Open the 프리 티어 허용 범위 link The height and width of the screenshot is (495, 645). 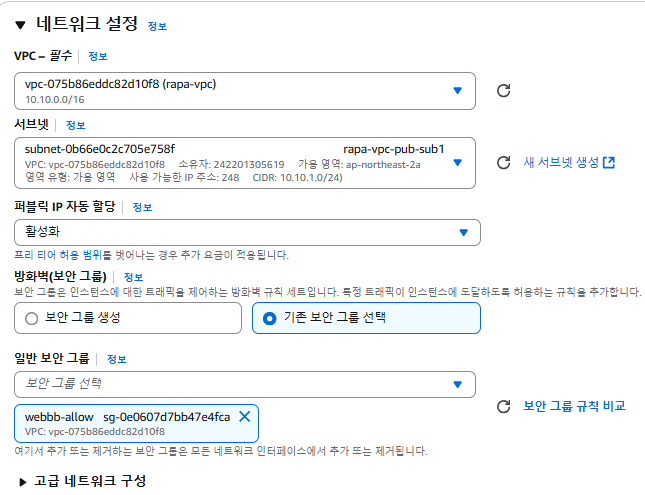58,255
